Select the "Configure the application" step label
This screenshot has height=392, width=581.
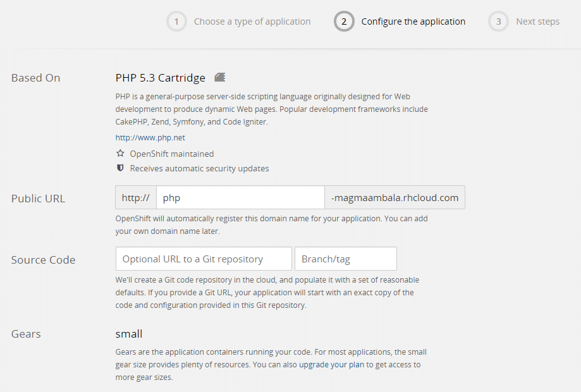tap(413, 21)
